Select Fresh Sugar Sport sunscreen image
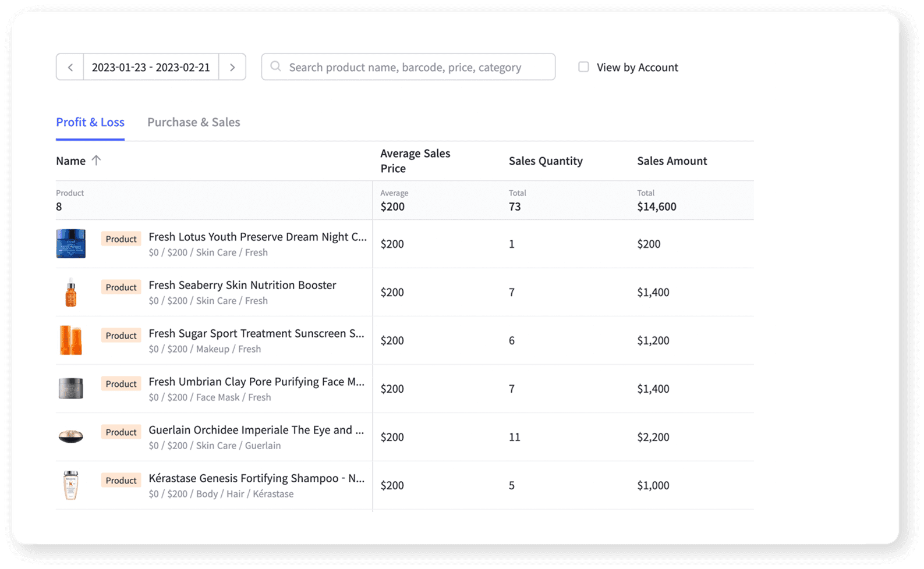This screenshot has height=569, width=924. (x=71, y=340)
